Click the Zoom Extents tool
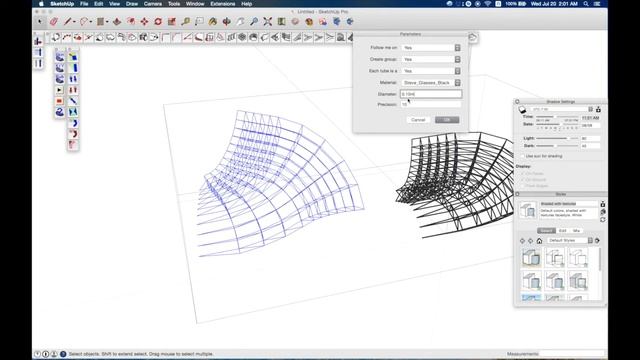The image size is (640, 360). pos(268,21)
